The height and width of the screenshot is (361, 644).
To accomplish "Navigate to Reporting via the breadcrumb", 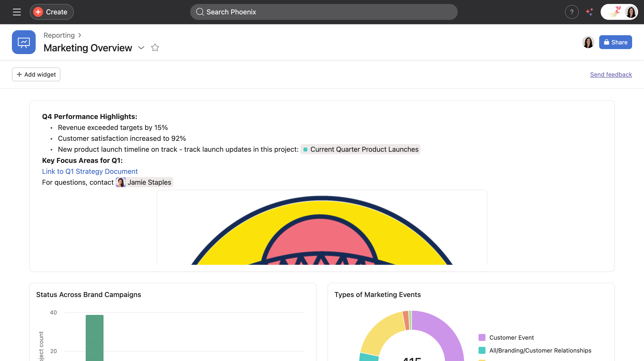I will [59, 35].
